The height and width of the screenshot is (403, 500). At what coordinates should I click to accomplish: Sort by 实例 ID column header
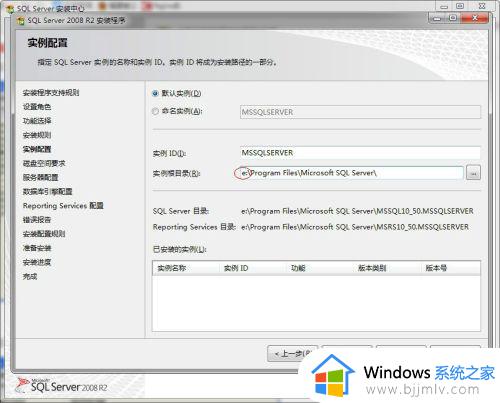[x=252, y=268]
